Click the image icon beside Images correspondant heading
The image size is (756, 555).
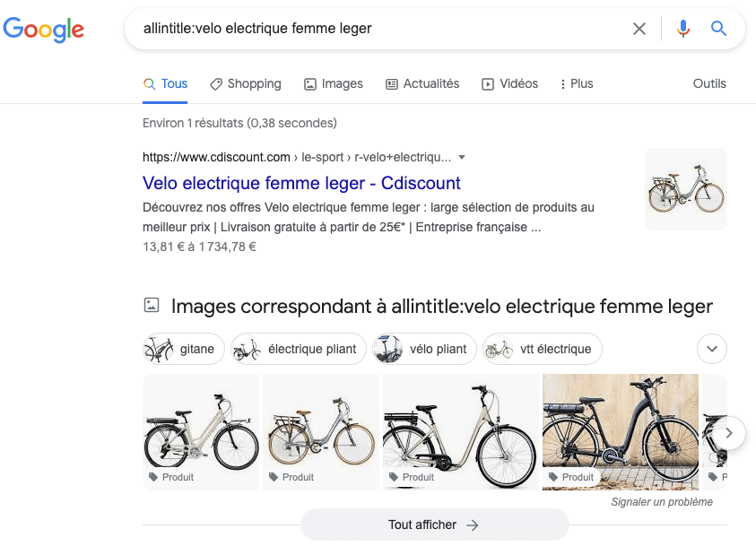tap(152, 306)
